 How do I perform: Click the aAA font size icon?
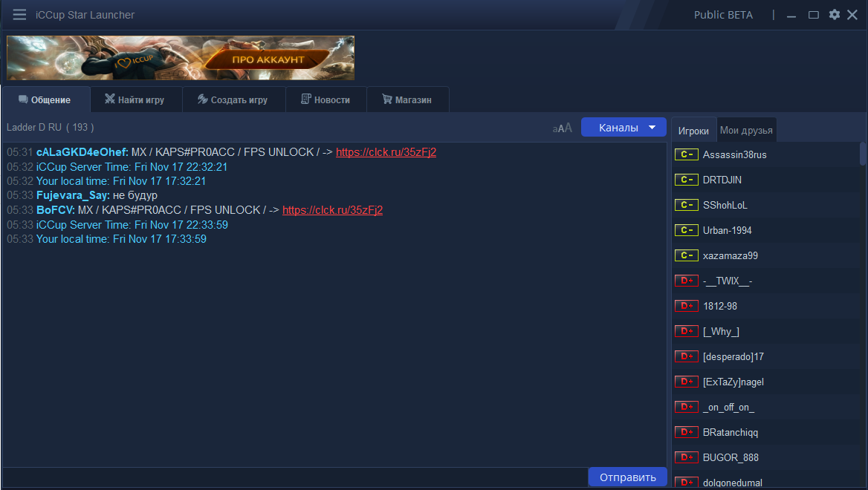point(562,128)
